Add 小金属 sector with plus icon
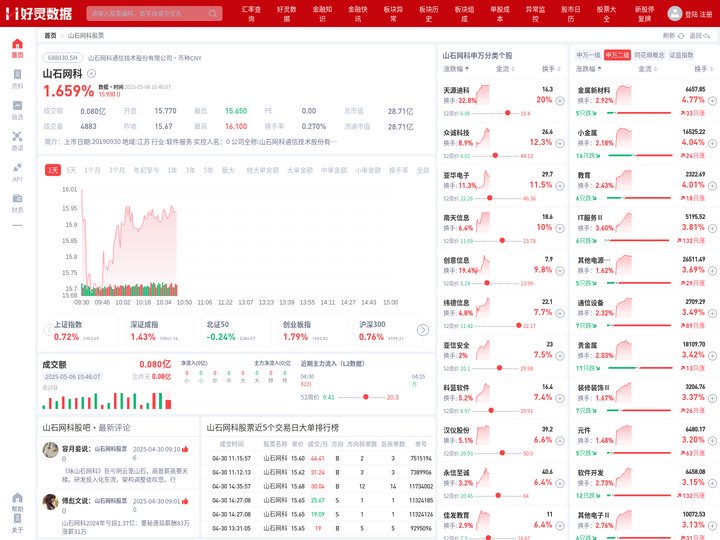Viewport: 720px width, 540px height. pos(712,143)
